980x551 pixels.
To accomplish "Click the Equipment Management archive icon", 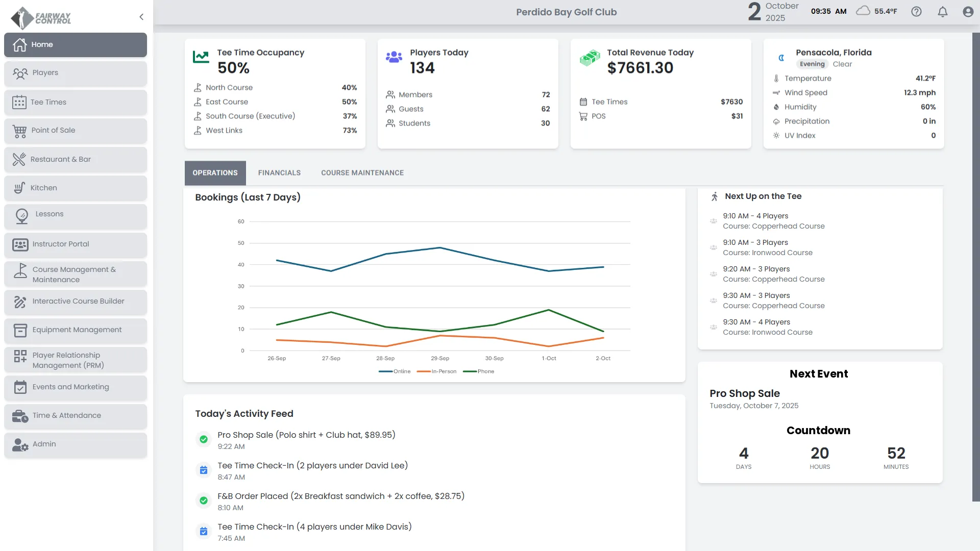I will click(20, 331).
